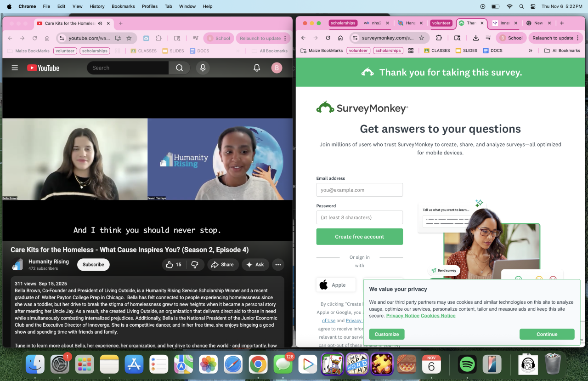Click Create free account
588x381 pixels.
(x=360, y=237)
